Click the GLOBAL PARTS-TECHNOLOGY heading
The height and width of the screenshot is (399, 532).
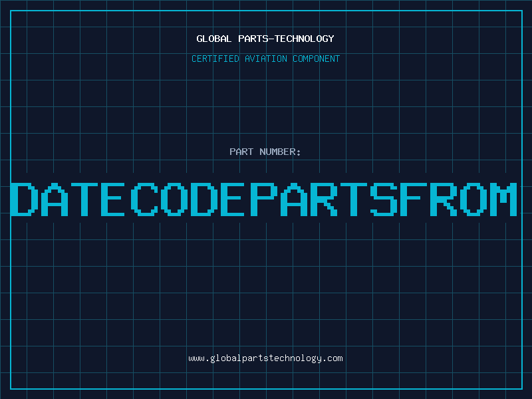click(x=265, y=39)
